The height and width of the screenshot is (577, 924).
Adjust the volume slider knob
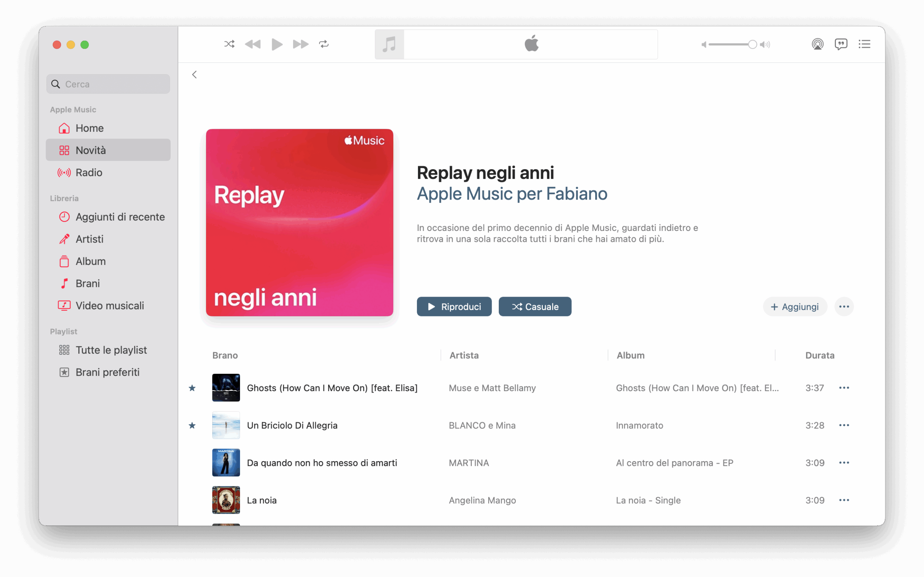point(752,44)
